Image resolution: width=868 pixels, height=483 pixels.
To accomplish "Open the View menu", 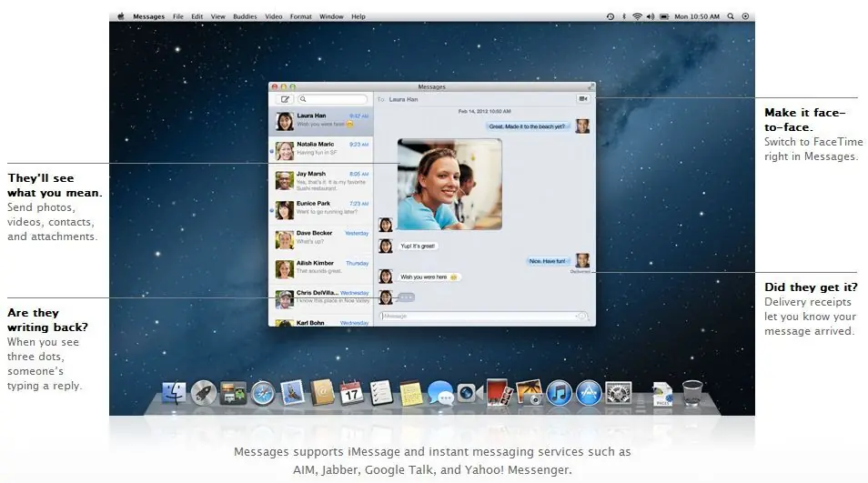I will [217, 16].
